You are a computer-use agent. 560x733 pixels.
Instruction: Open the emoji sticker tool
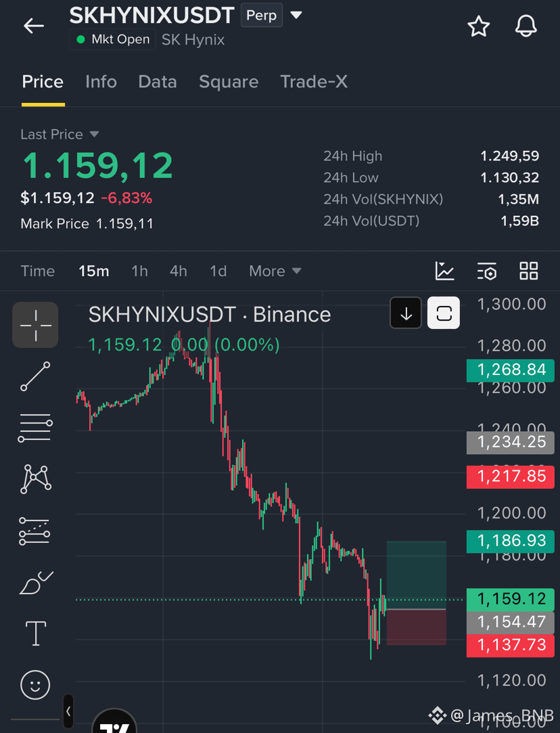pos(35,686)
